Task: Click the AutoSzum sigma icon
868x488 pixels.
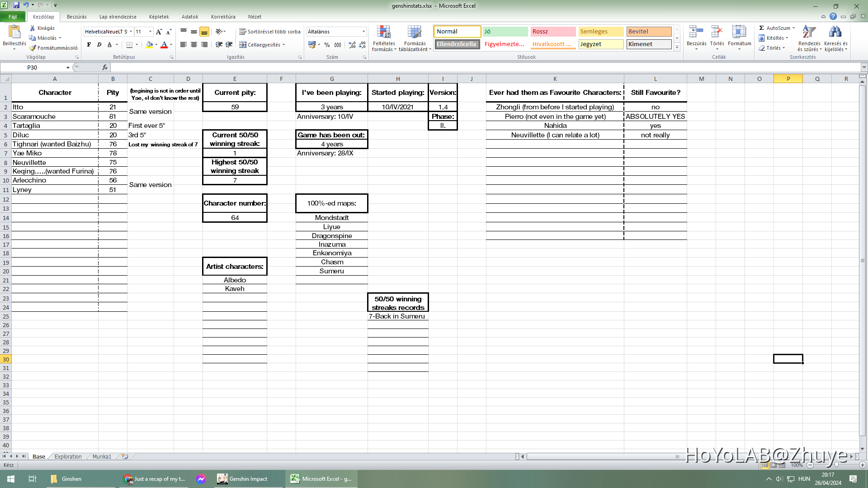Action: point(762,28)
